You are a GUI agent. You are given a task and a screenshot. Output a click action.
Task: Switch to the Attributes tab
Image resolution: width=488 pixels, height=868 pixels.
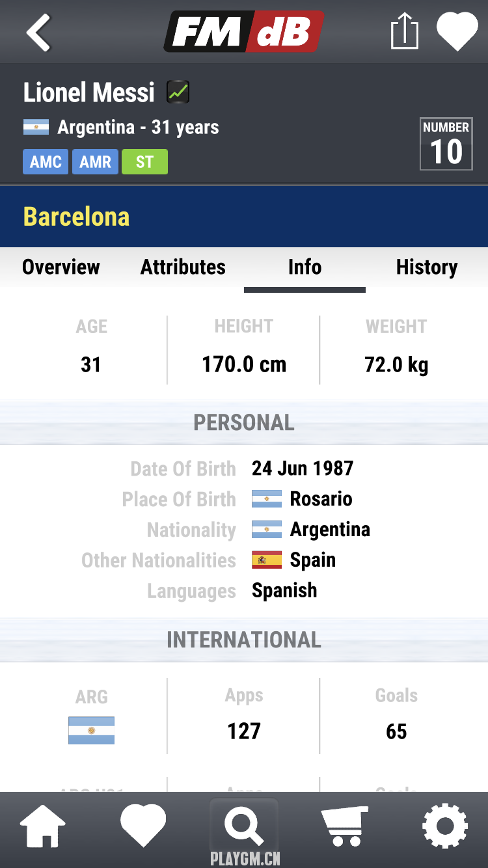tap(183, 267)
